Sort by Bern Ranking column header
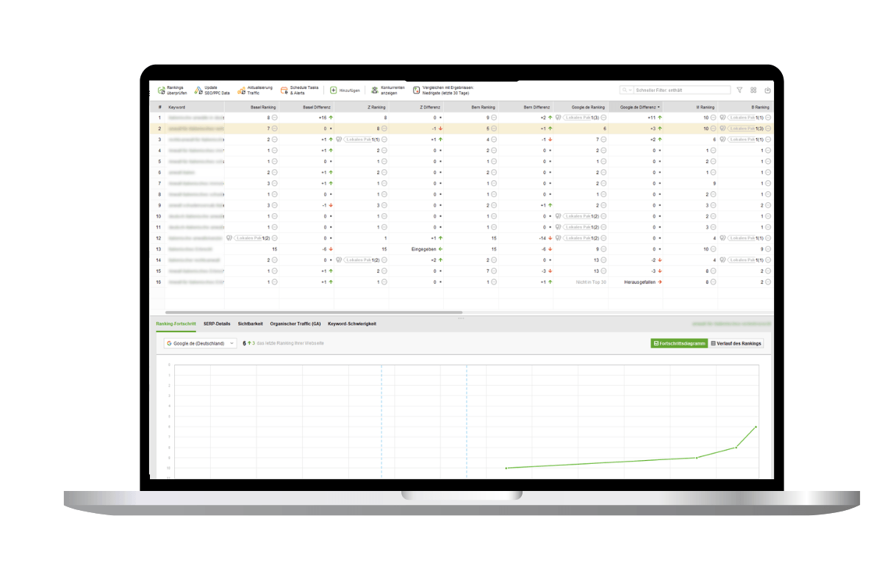The image size is (882, 588). pos(471,107)
